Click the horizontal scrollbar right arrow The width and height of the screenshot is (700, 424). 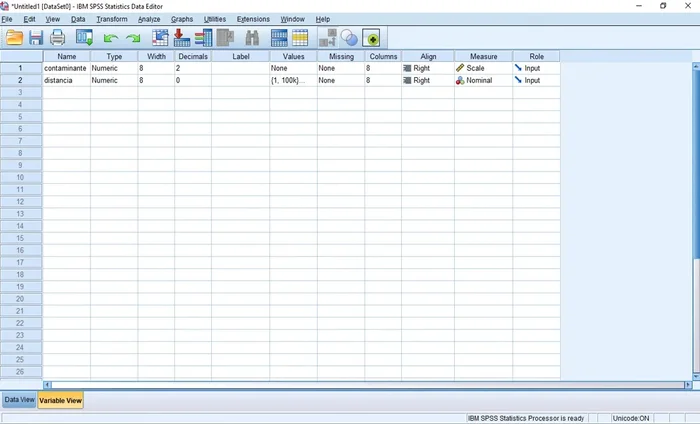coord(688,385)
